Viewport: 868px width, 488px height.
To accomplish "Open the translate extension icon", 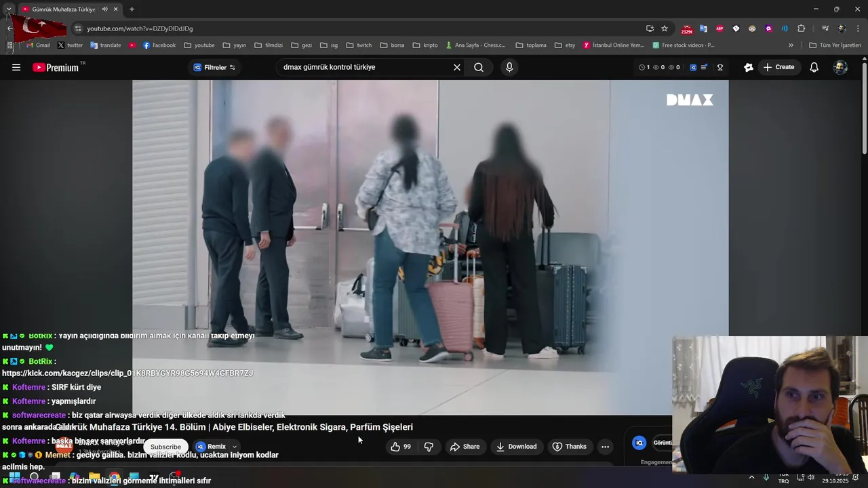I will [703, 28].
